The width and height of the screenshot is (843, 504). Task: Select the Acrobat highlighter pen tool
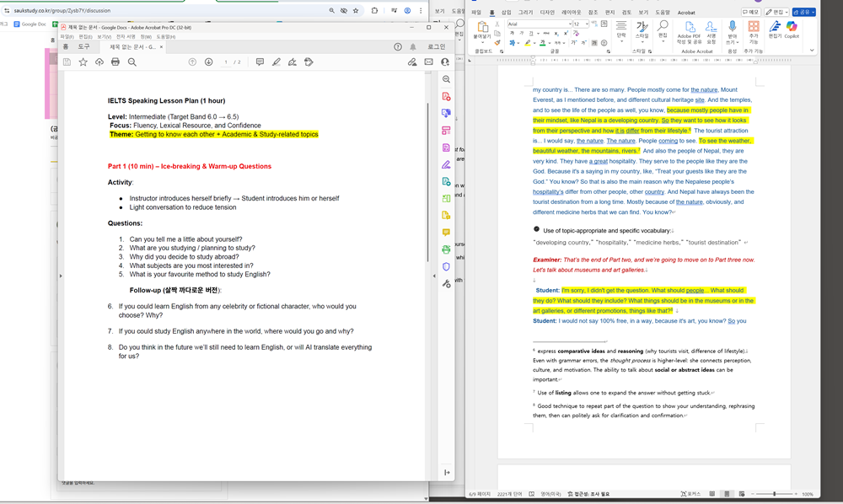[x=276, y=62]
